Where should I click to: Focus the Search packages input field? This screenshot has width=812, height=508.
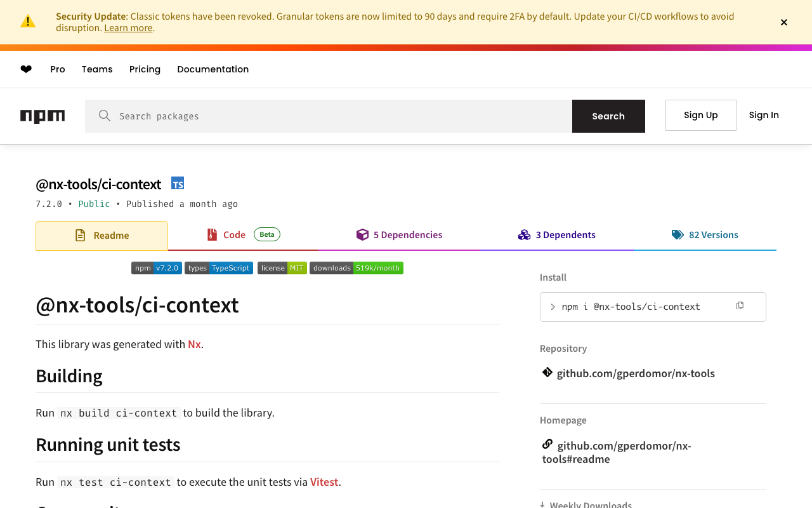[329, 116]
